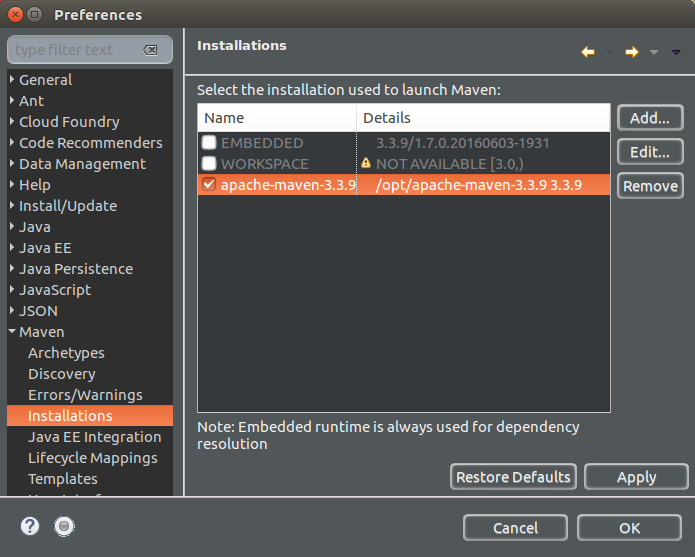
Task: Click the NOT AVAILABLE [3.0,) cell
Action: click(x=449, y=164)
